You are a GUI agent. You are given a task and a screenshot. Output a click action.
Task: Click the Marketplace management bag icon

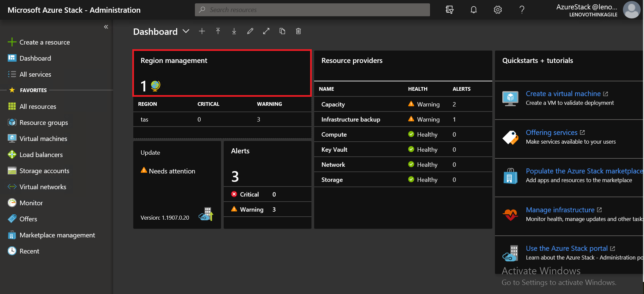12,235
